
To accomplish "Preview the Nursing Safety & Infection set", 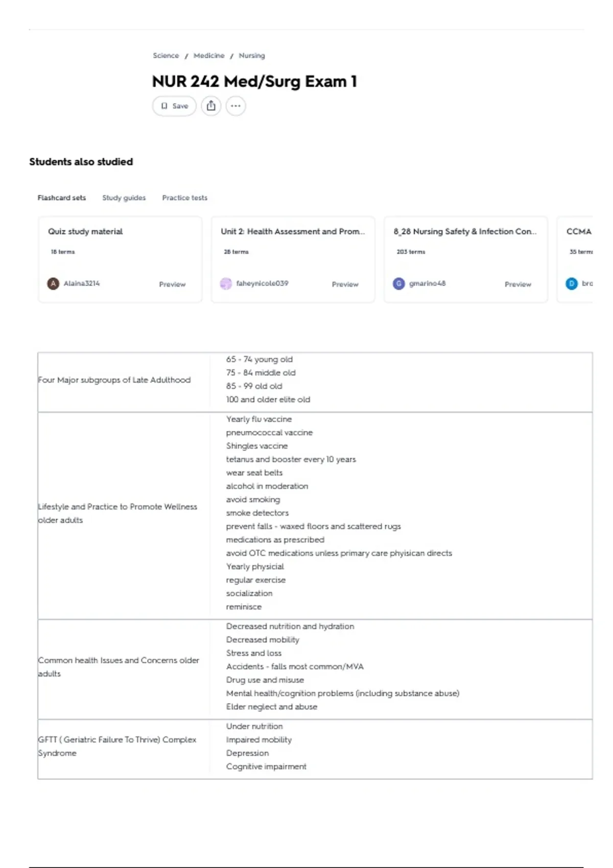I will [518, 284].
